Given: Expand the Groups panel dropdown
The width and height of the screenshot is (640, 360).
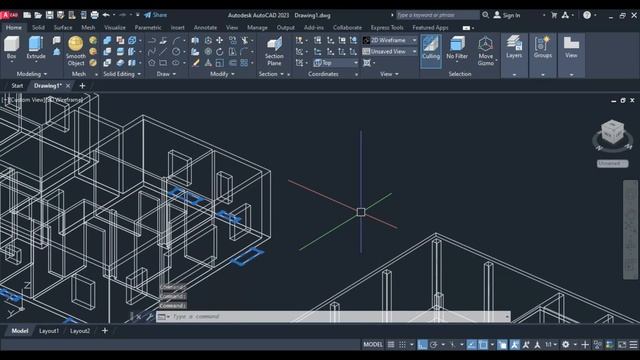Looking at the screenshot, I should [542, 75].
